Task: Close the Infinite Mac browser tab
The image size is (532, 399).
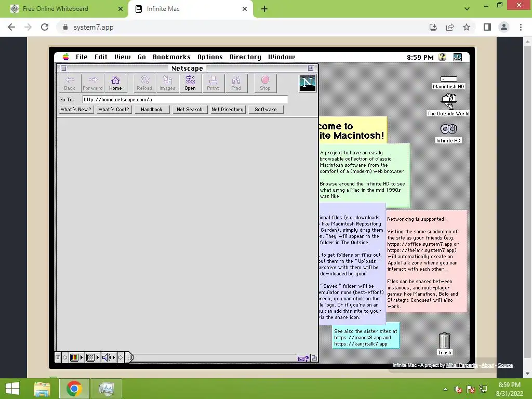Action: (245, 9)
